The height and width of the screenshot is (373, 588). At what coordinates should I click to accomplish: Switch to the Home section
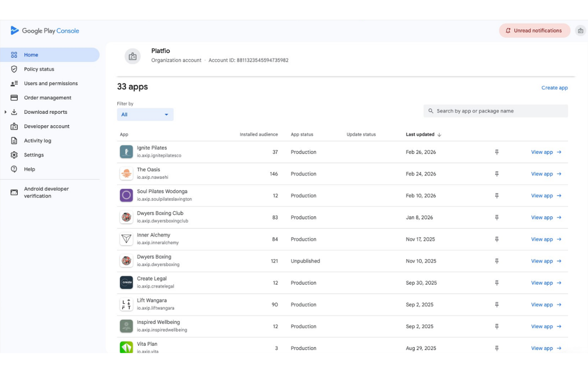pos(31,55)
